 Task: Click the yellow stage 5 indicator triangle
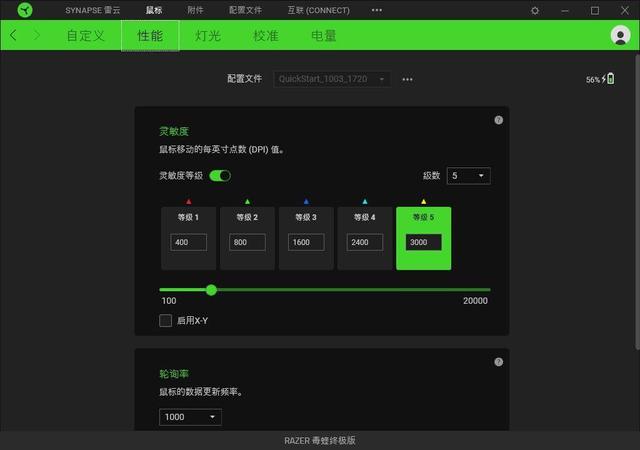[424, 201]
